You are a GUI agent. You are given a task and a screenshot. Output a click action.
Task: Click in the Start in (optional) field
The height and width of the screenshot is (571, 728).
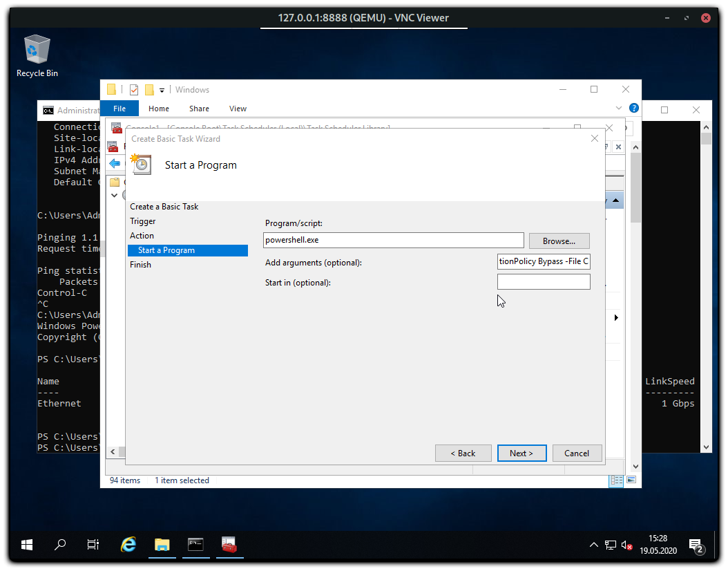tap(544, 281)
